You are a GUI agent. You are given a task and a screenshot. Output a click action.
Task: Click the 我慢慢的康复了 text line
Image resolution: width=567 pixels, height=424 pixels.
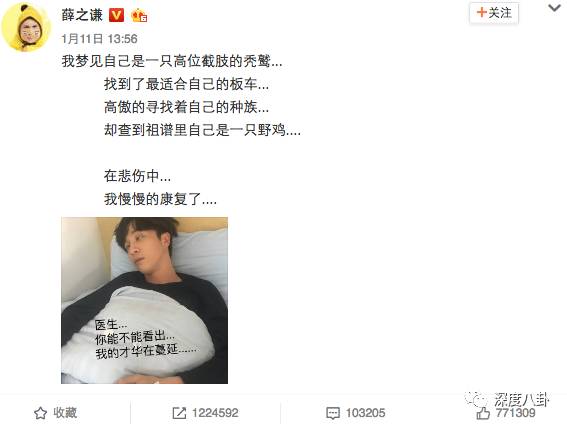pos(160,199)
